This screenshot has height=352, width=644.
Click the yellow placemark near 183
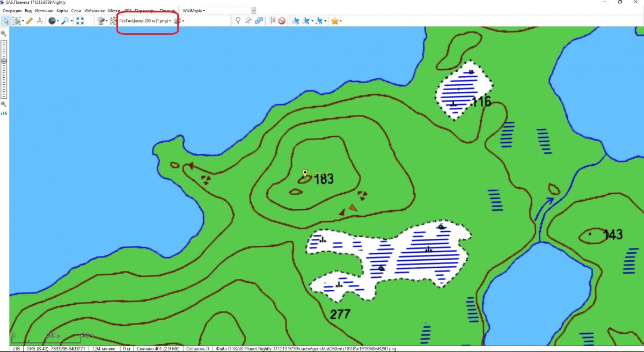(x=305, y=173)
